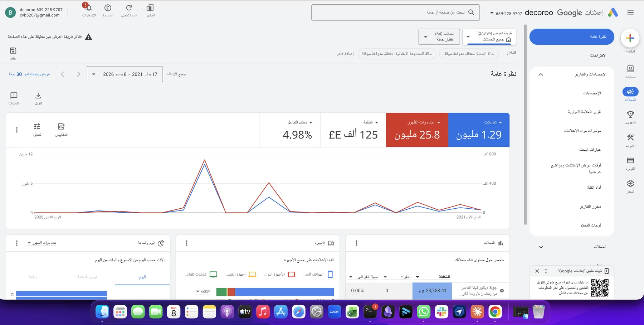Click the Save (حفظ) floppy icon

click(13, 50)
